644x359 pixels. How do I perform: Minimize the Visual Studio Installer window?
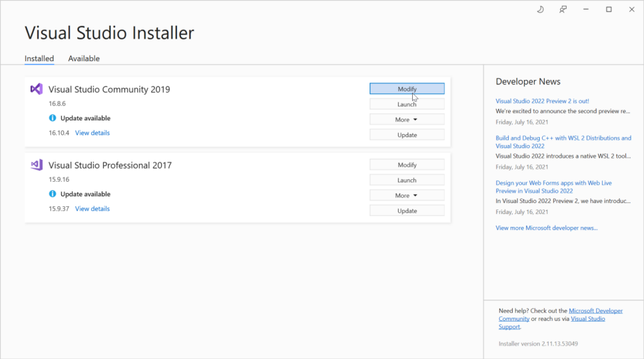pyautogui.click(x=586, y=10)
